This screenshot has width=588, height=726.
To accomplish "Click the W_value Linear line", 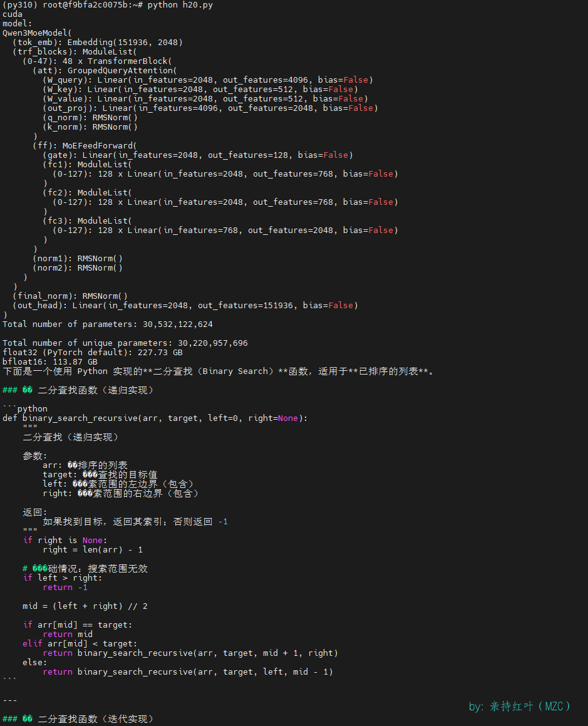I will click(205, 99).
